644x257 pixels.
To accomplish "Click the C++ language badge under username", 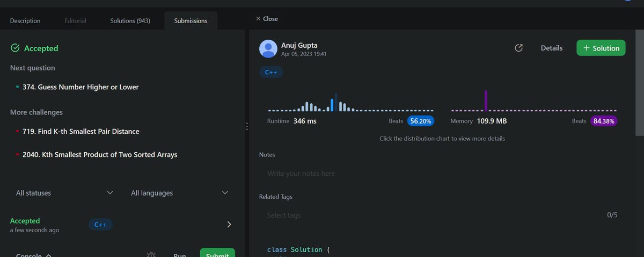I will click(271, 72).
